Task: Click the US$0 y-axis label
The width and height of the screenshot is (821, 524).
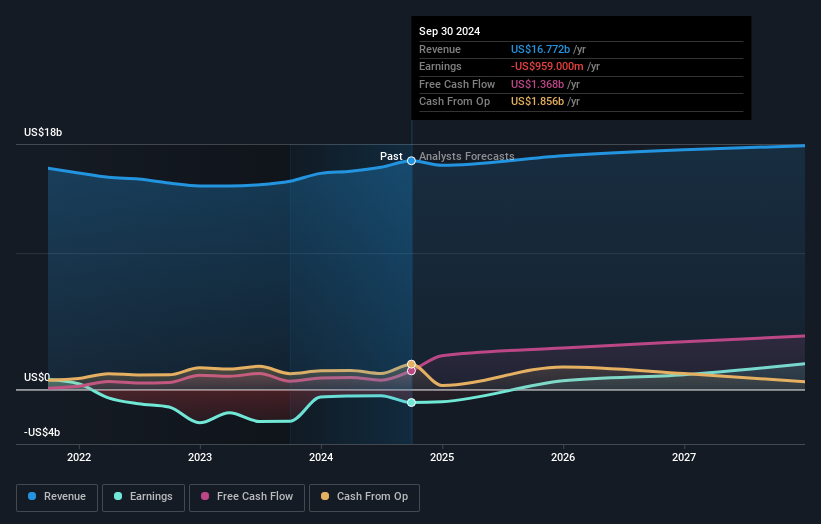Action: click(x=37, y=377)
